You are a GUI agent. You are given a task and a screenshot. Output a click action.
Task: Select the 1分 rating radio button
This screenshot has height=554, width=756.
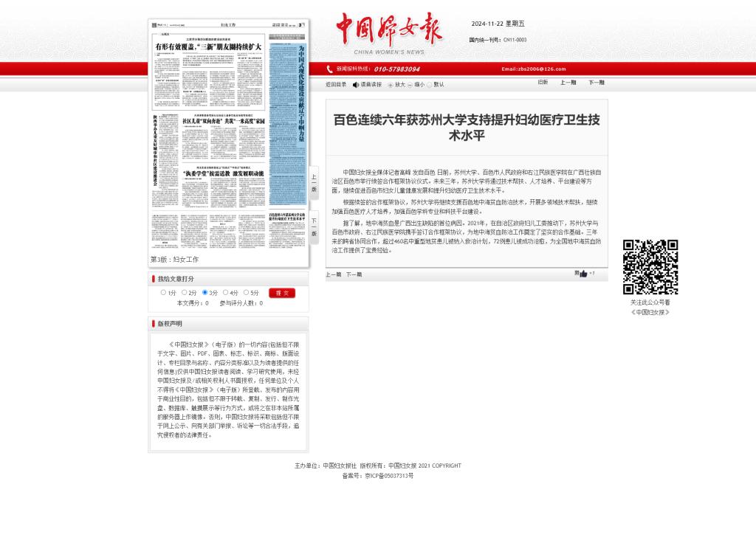pos(164,293)
